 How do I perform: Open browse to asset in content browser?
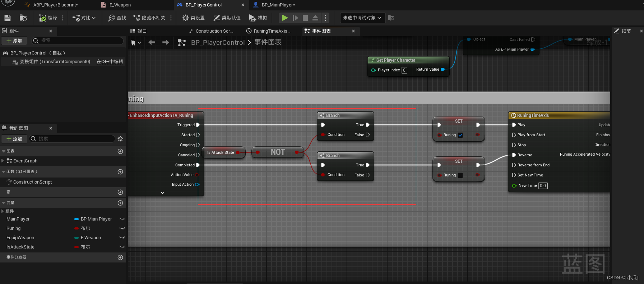23,18
